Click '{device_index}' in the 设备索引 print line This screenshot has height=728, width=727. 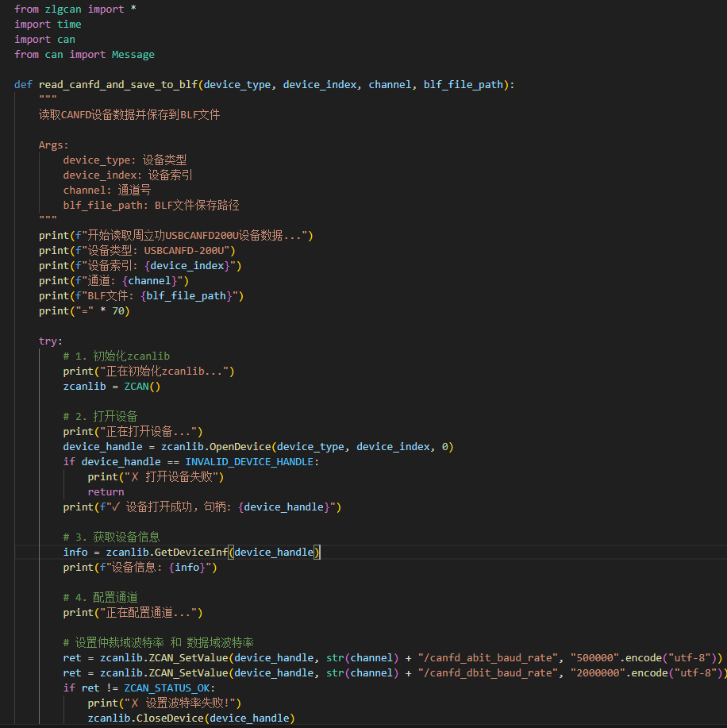coord(187,266)
